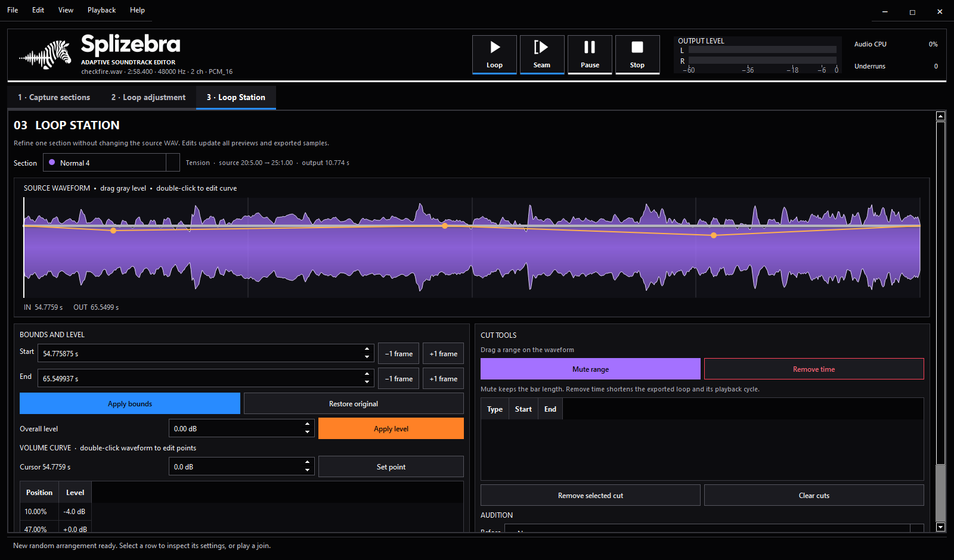Open the File menu
This screenshot has width=954, height=560.
tap(13, 10)
